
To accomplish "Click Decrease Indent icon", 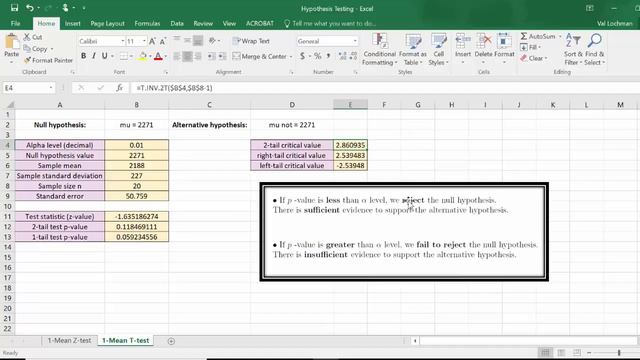I will tap(211, 56).
